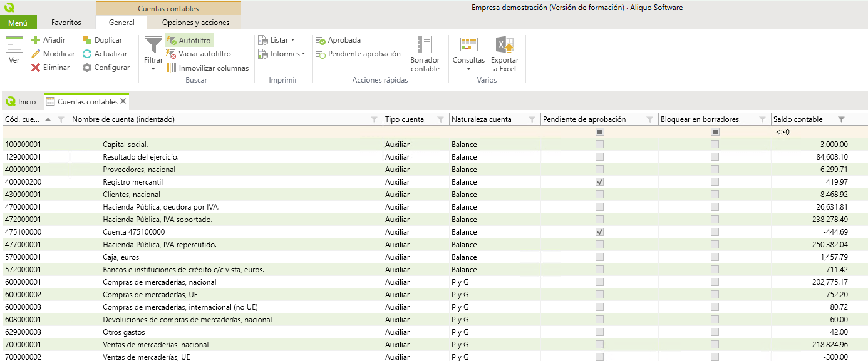Click the Actualizar refresh icon
The image size is (868, 361).
(x=87, y=54)
